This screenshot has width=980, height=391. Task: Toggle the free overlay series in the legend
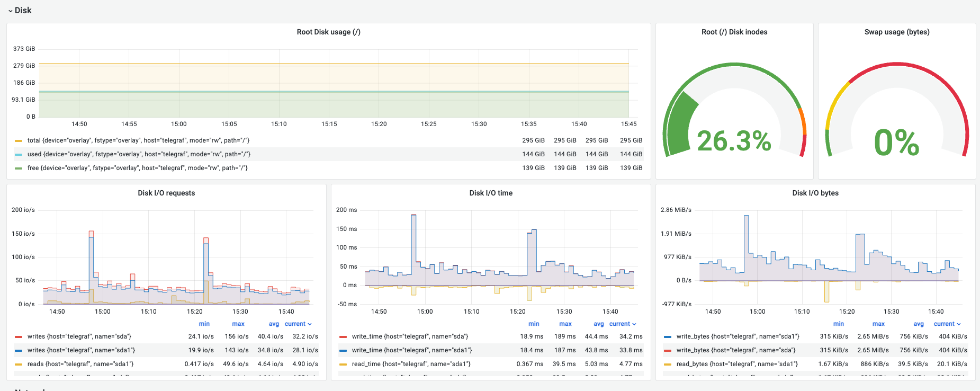tap(137, 168)
